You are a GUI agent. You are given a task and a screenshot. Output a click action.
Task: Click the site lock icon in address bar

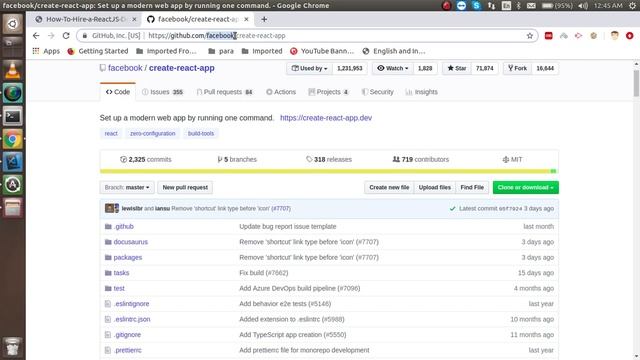(85, 36)
